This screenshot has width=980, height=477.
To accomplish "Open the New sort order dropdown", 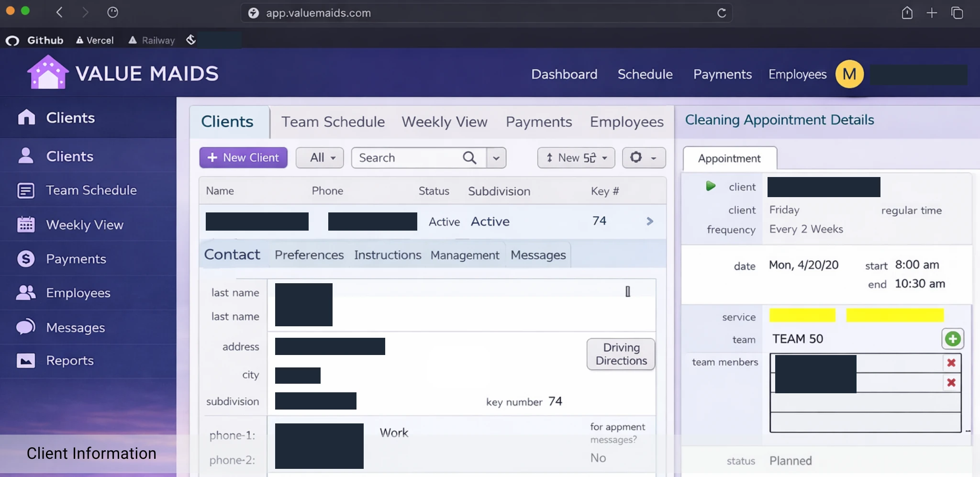I will (576, 157).
